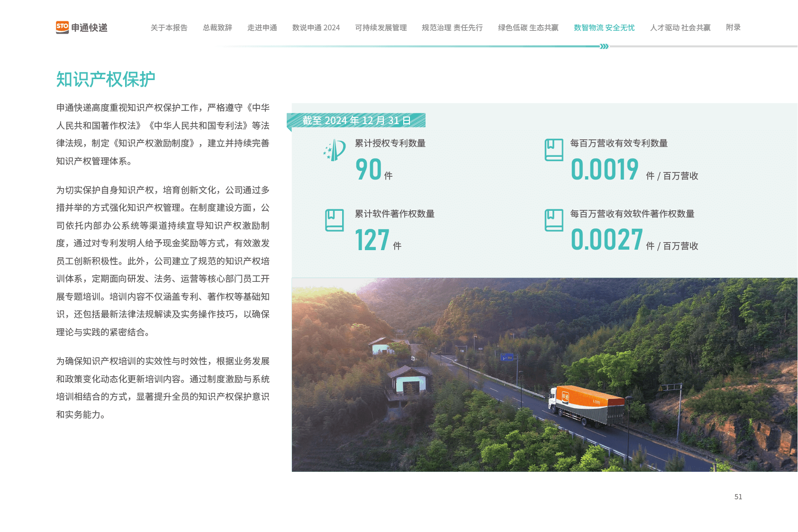Click the book icon beside 每百万营收有效专利数量
This screenshot has width=798, height=532.
pos(553,150)
